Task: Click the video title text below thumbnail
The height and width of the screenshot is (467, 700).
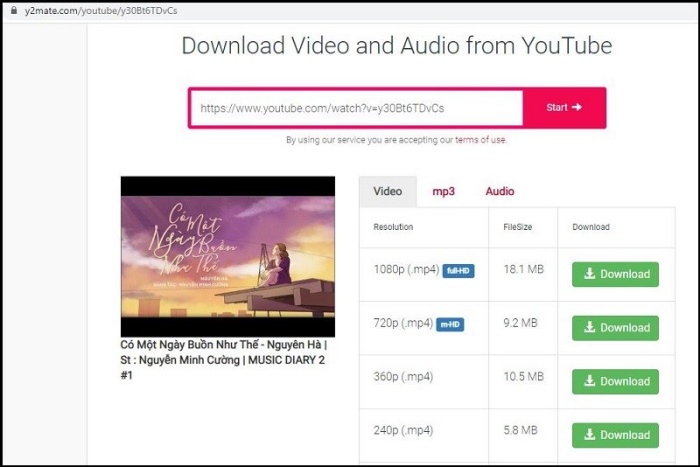Action: pos(227,360)
